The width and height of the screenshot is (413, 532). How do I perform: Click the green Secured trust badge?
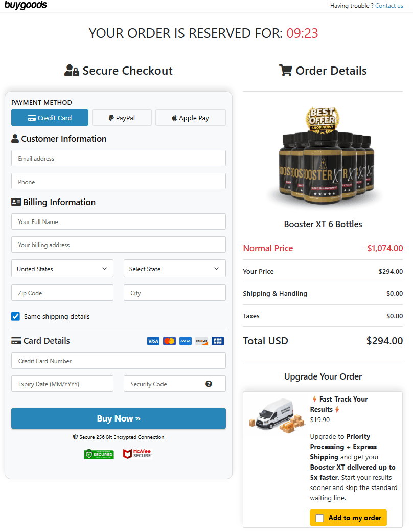pyautogui.click(x=99, y=454)
